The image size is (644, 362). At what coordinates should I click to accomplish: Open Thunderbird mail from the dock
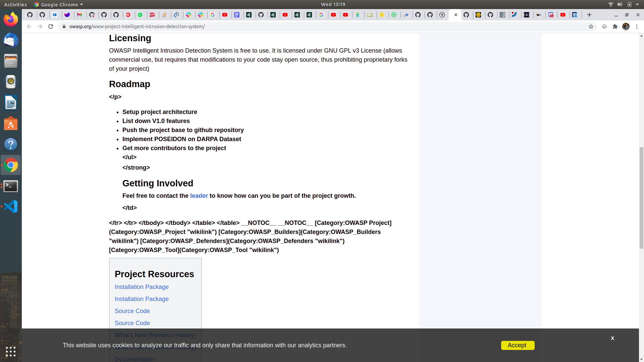coord(11,40)
